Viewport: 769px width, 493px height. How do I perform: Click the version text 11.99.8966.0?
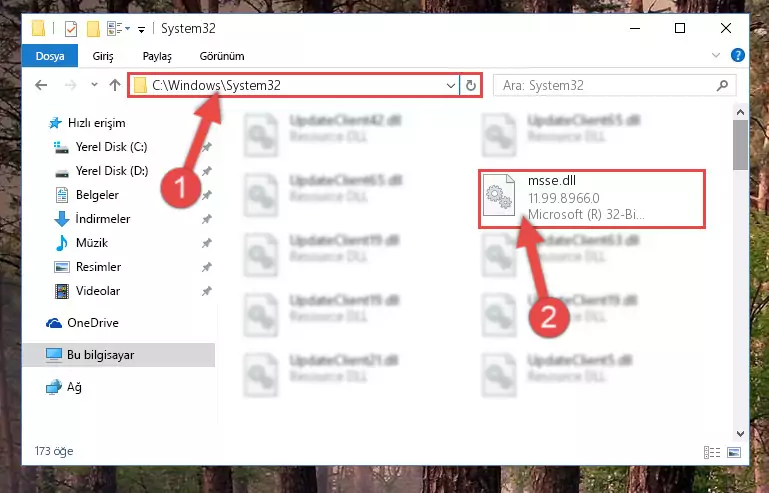(564, 198)
